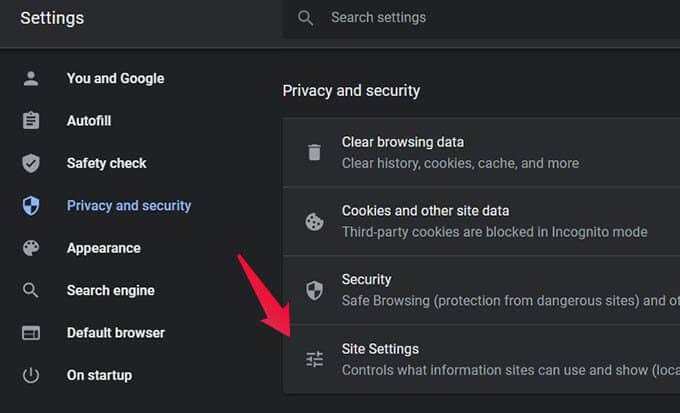Click the cookie icon in settings list
680x413 pixels.
(x=314, y=221)
